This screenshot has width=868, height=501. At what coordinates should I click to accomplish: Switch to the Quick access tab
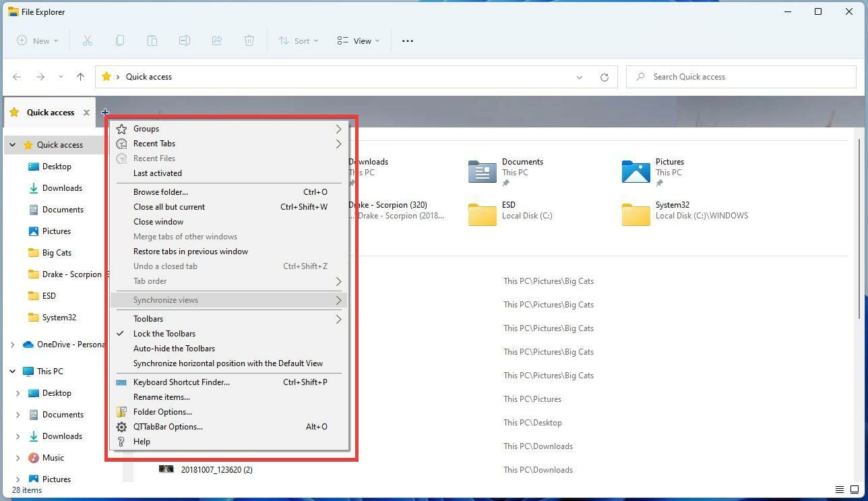[50, 112]
